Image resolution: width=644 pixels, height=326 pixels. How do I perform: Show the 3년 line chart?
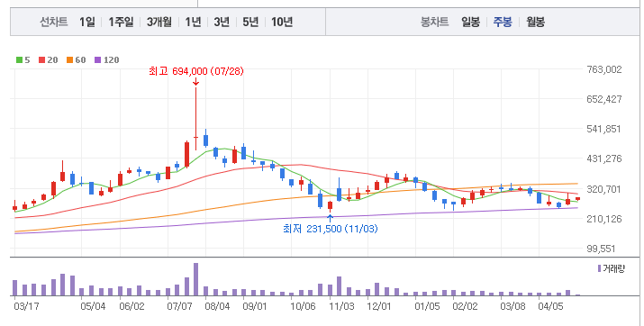coord(222,22)
